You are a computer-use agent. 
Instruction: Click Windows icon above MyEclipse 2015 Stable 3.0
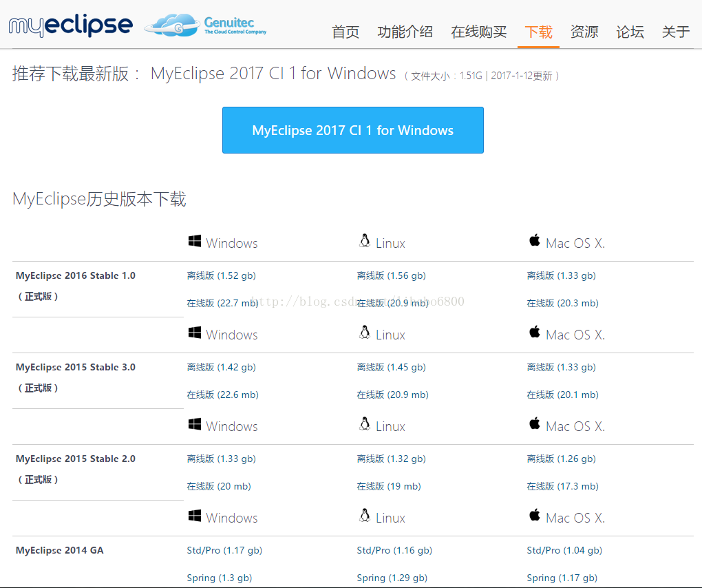195,333
